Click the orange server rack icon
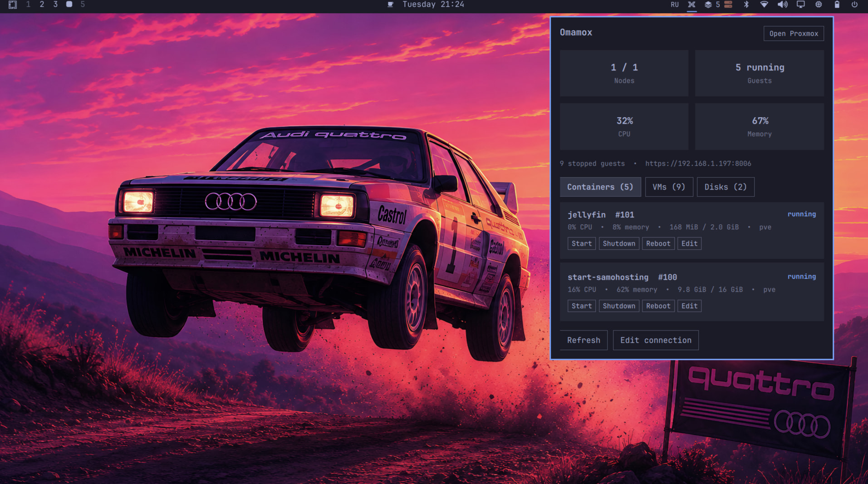 (728, 5)
